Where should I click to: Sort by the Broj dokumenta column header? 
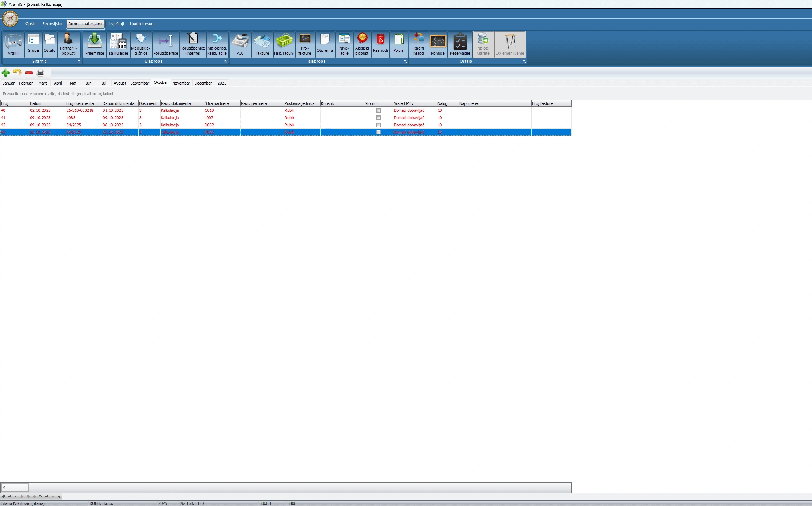[84, 103]
